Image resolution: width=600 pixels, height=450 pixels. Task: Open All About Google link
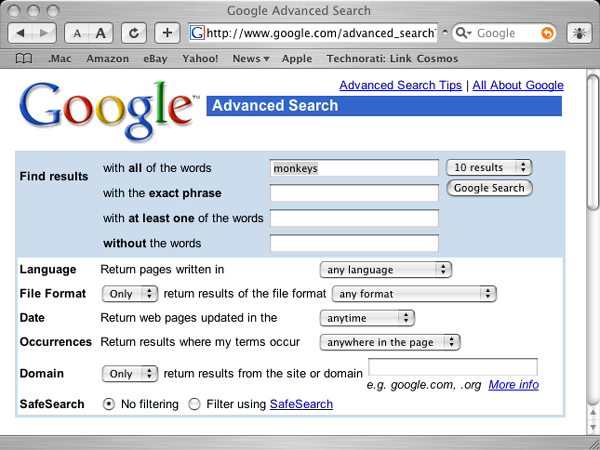point(518,85)
